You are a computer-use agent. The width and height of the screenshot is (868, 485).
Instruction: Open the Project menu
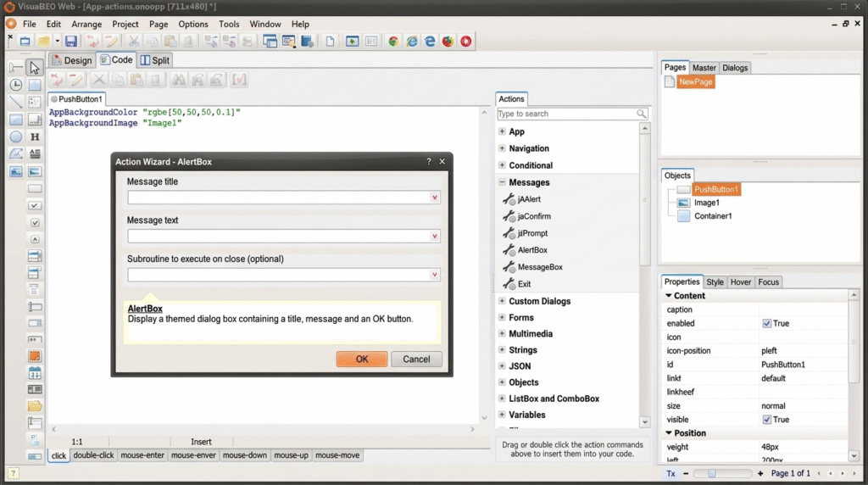(125, 24)
